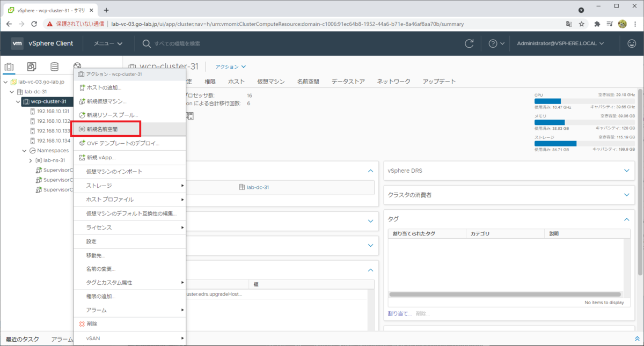Switch to 権限 tab

[210, 82]
